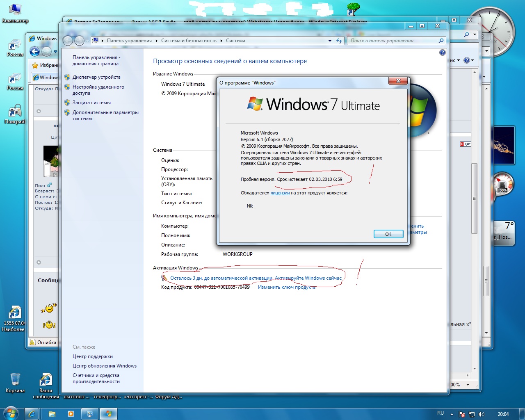The image size is (525, 420).
Task: Click the blue help icon in System window
Action: 442,52
